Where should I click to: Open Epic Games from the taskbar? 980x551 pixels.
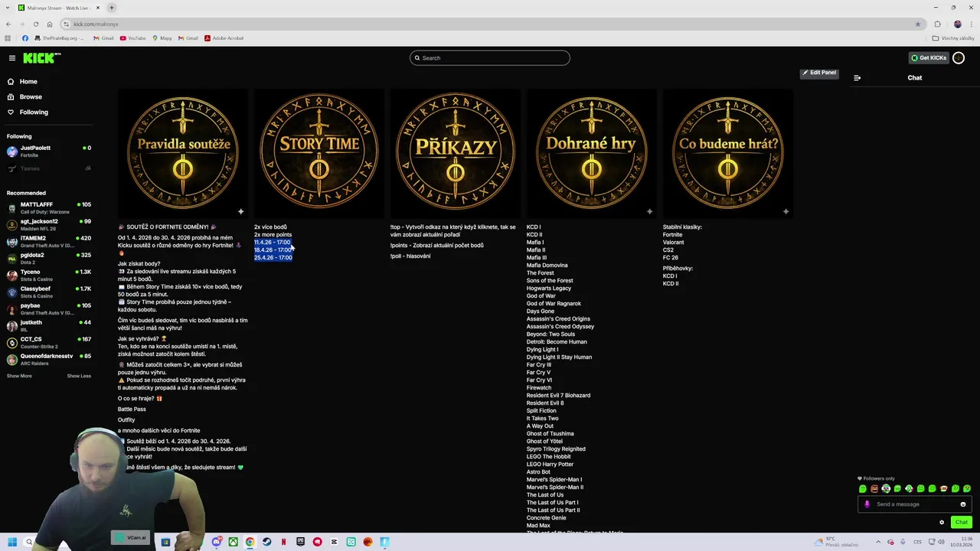pos(300,542)
